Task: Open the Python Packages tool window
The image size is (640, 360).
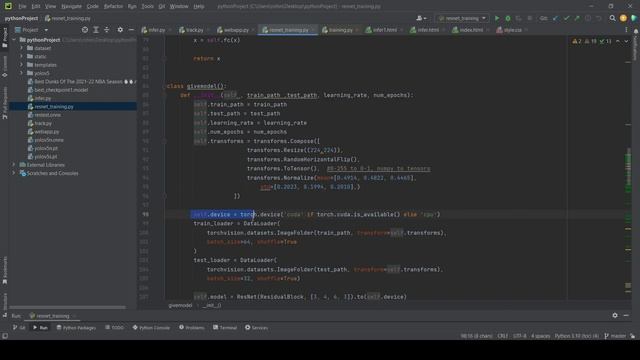Action: tap(76, 328)
